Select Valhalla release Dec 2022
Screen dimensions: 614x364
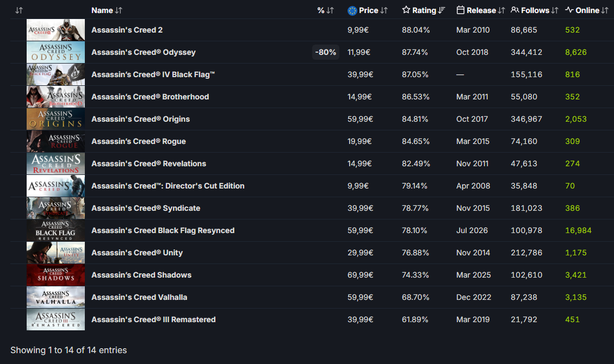[x=474, y=298]
